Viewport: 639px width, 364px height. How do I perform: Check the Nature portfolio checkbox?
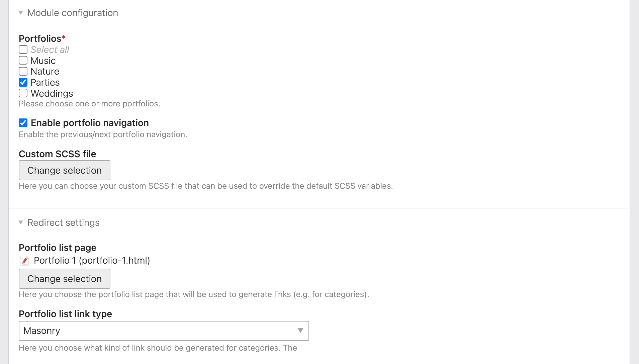click(x=23, y=71)
